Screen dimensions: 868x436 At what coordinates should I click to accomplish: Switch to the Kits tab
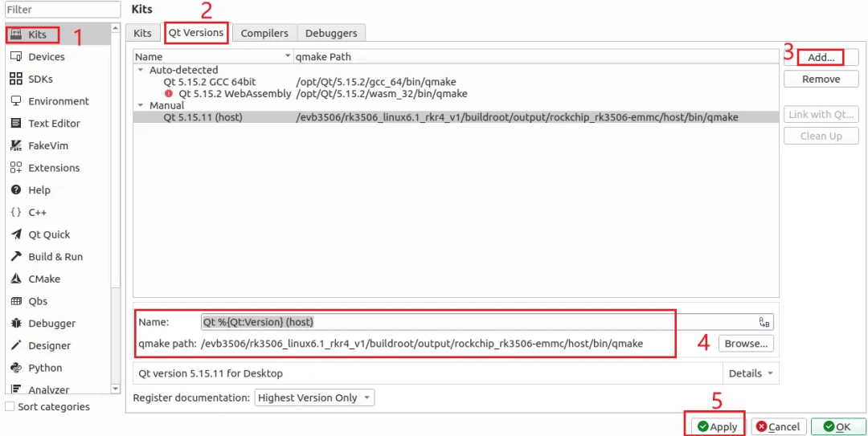(x=142, y=33)
